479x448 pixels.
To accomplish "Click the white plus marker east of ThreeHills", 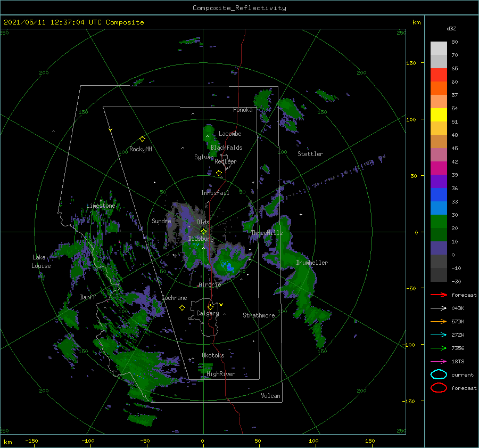I will tap(301, 214).
